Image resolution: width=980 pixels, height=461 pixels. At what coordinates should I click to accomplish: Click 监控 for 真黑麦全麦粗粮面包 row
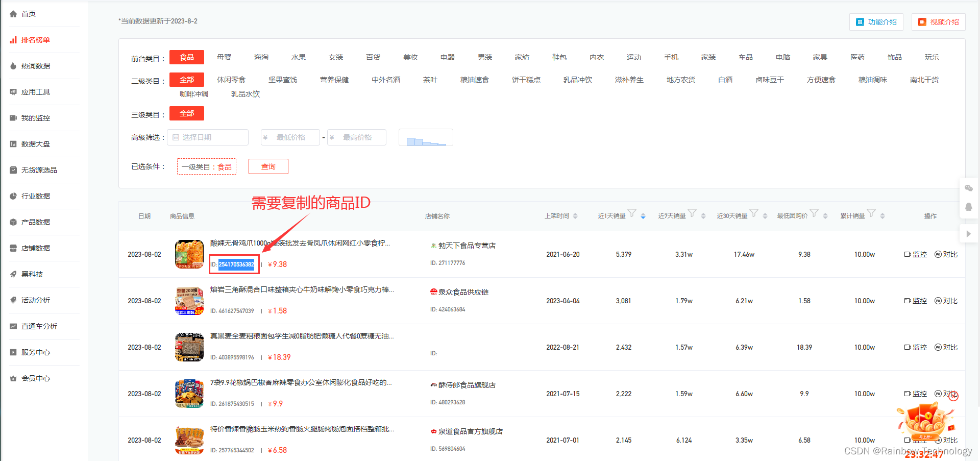(x=916, y=347)
